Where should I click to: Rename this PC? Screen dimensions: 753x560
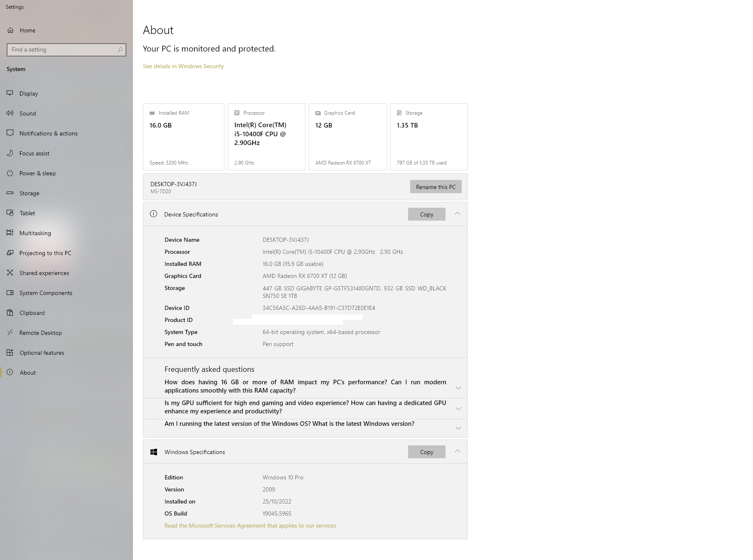[x=436, y=187]
